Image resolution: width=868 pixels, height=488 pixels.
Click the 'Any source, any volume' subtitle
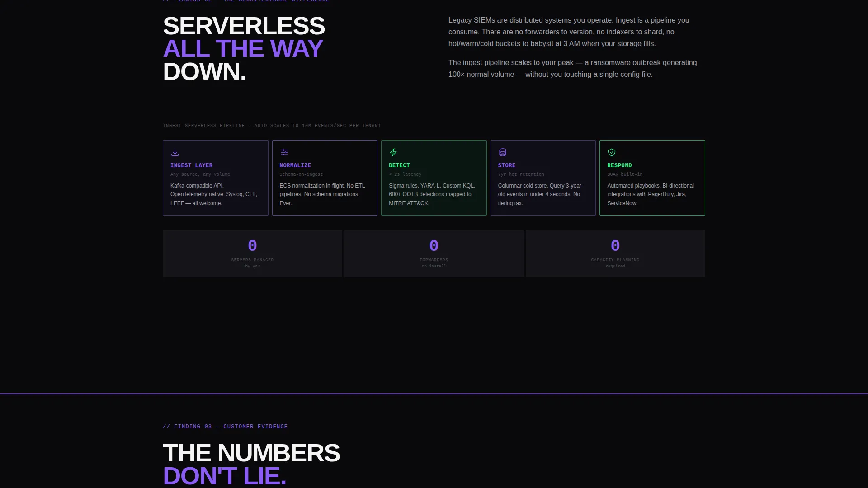click(x=200, y=174)
